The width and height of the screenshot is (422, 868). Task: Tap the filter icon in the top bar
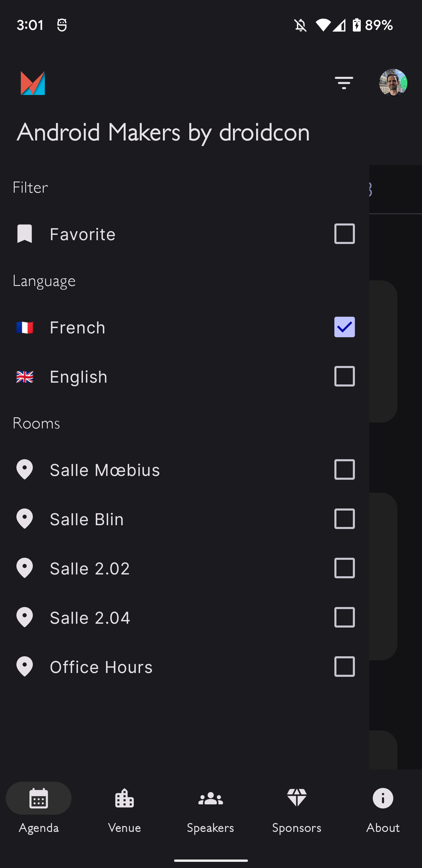343,83
